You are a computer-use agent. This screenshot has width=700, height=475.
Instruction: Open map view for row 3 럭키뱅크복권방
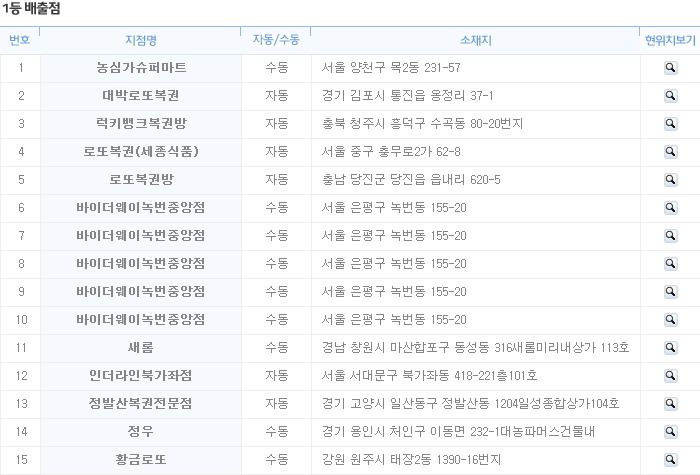coord(670,124)
